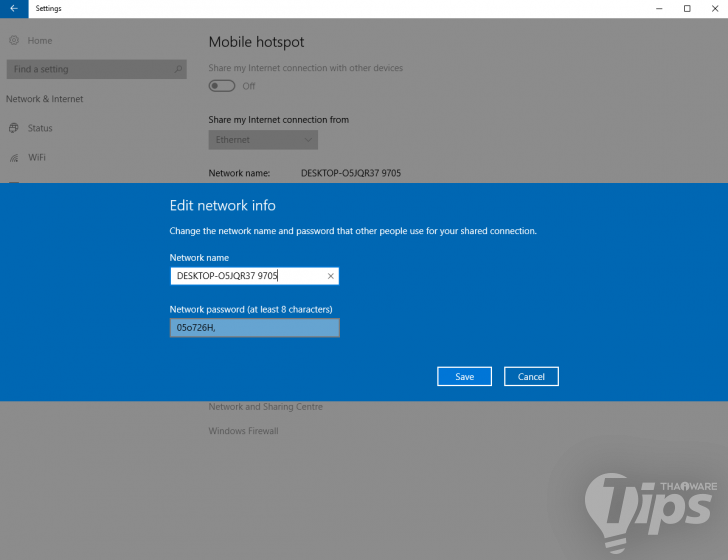Viewport: 728px width, 560px height.
Task: Click the Mobile hotspot heading
Action: pos(256,42)
